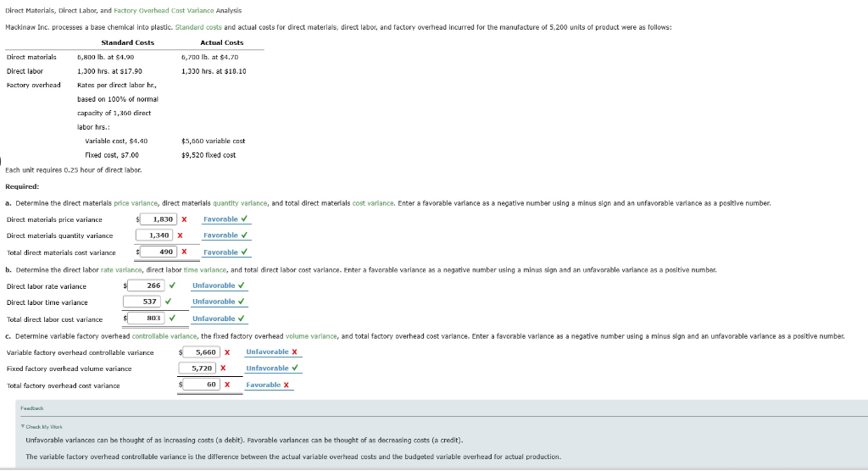Open the time variance glossary link
Screen dimensions: 868x471
tap(205, 270)
